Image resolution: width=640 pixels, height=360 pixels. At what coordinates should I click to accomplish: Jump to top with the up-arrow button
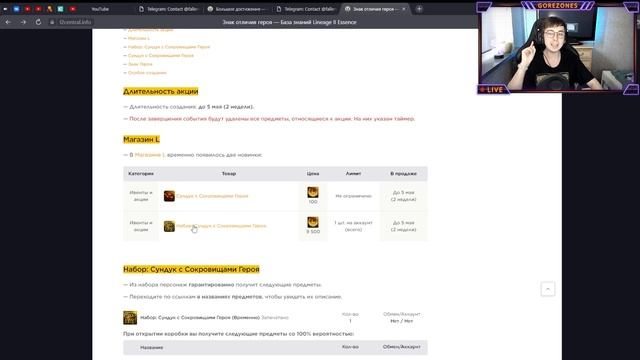click(x=548, y=289)
